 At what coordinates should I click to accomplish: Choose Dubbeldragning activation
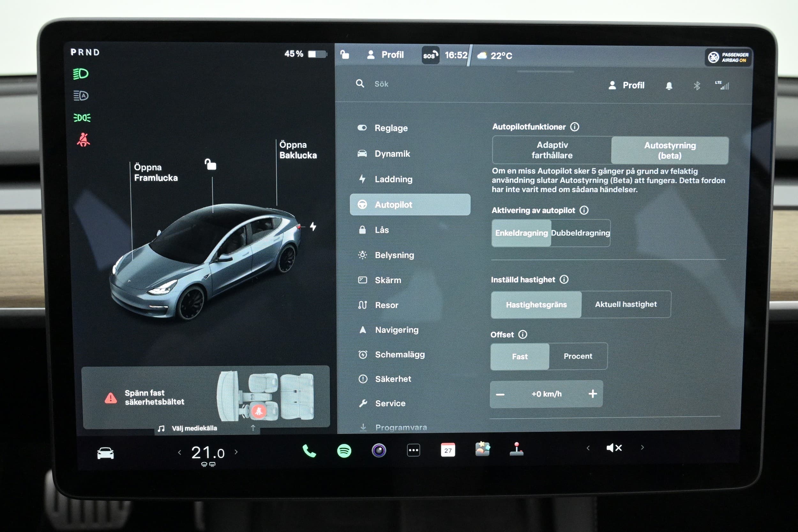(x=581, y=233)
